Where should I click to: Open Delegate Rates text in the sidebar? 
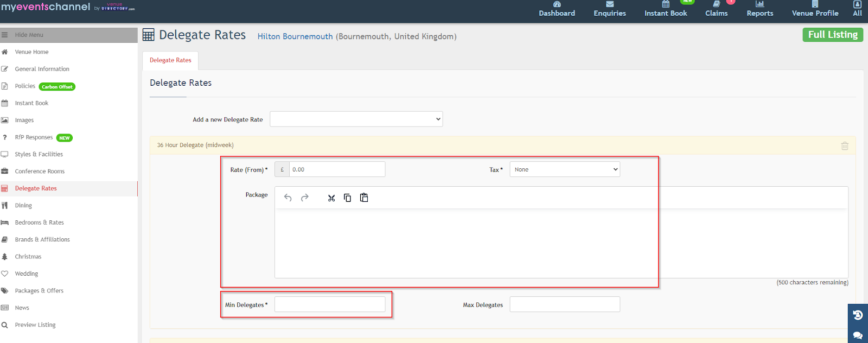point(36,188)
